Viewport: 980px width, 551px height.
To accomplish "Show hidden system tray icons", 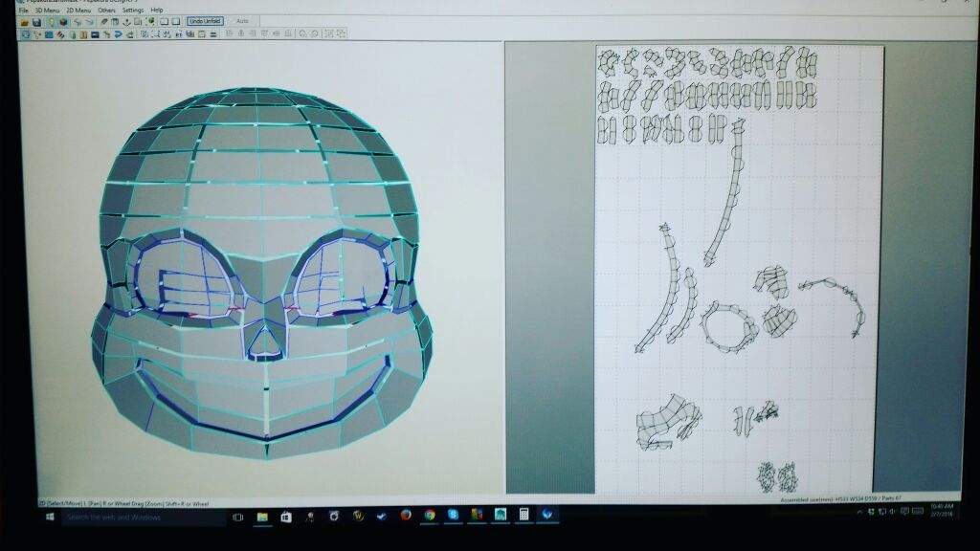I will 860,512.
